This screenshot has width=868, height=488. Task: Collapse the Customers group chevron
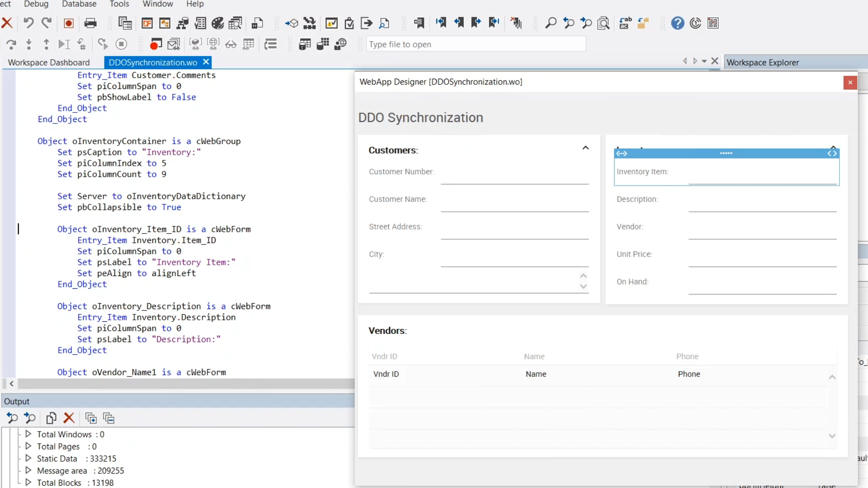[585, 148]
